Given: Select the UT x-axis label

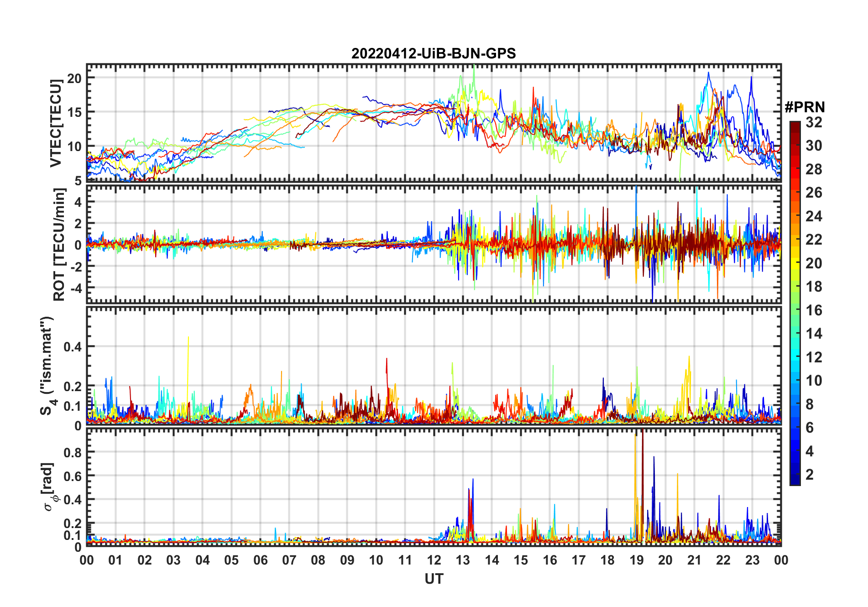Looking at the screenshot, I should coord(434,579).
